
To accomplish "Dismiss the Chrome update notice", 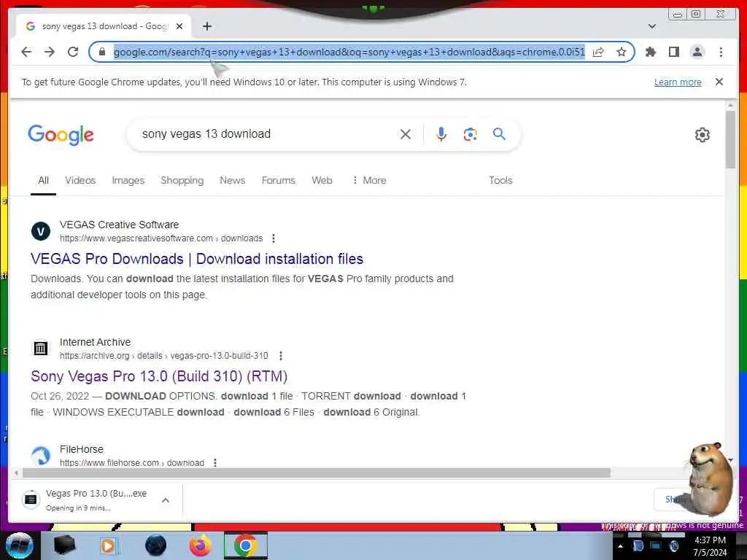I will [x=719, y=82].
